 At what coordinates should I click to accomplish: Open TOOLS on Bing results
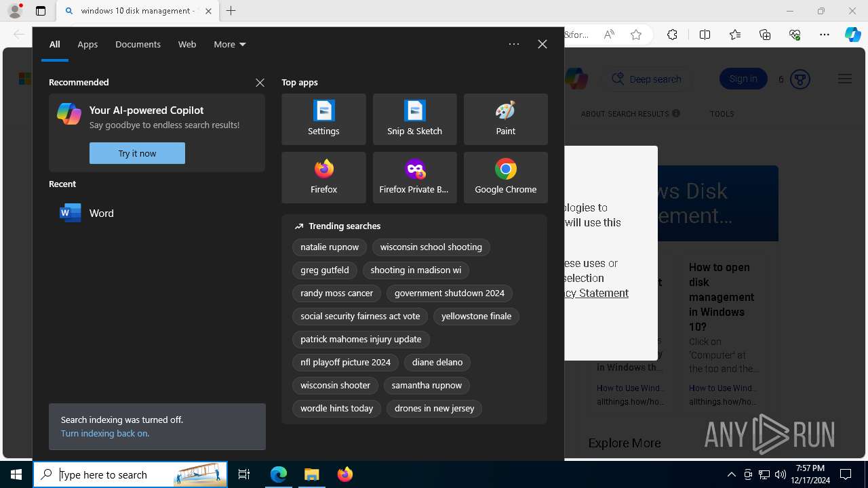coord(722,114)
